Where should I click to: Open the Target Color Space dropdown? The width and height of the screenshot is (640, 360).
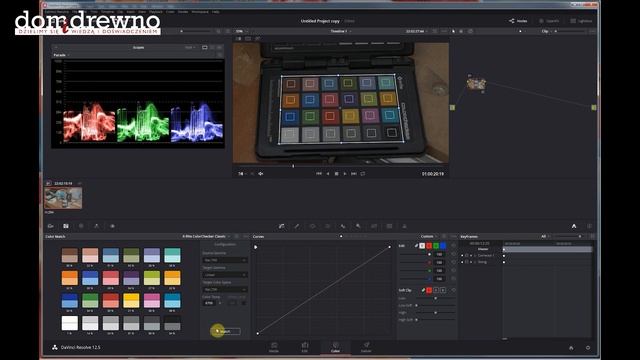[x=225, y=289]
